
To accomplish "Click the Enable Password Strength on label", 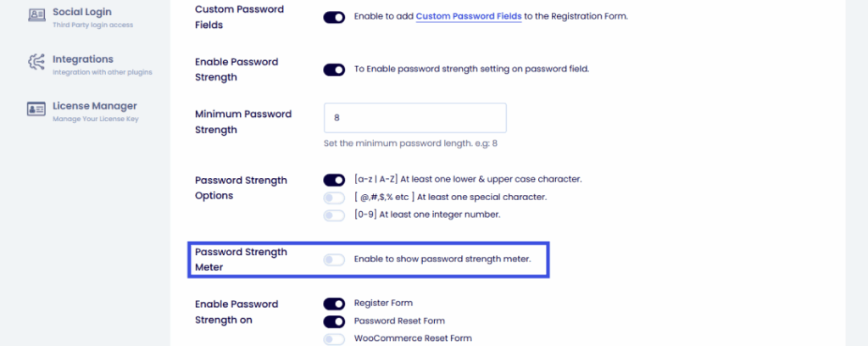I will pos(236,311).
